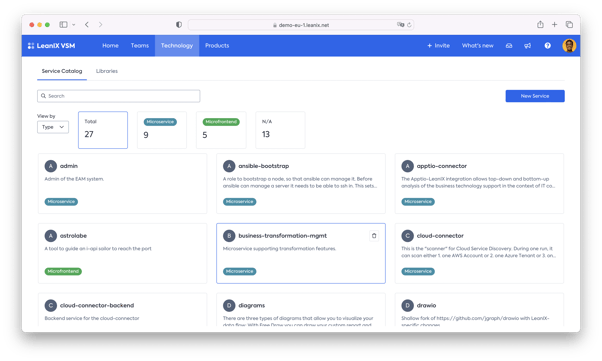The width and height of the screenshot is (602, 361).
Task: Click the drawio D avatar icon
Action: (x=408, y=305)
